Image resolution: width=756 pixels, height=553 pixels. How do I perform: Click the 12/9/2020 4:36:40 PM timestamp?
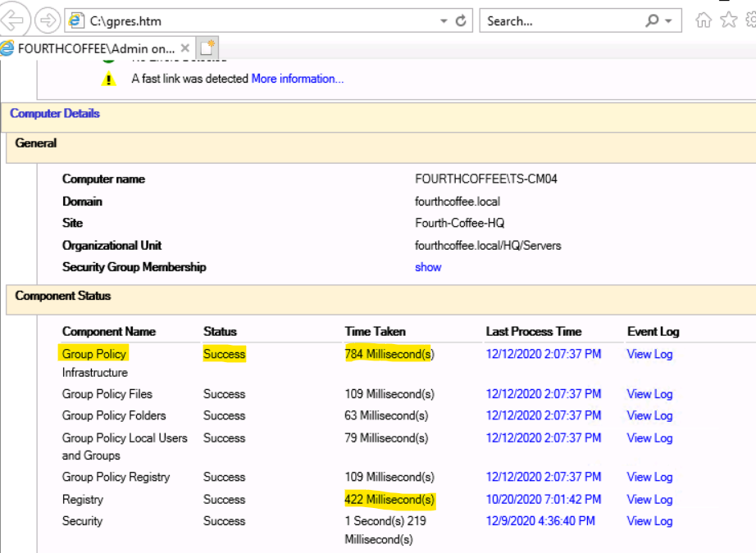tap(540, 521)
